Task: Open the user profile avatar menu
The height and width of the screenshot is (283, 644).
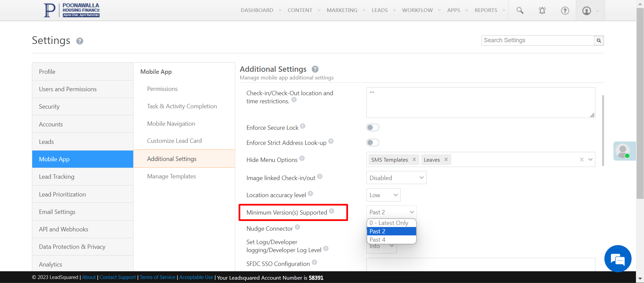Action: click(x=587, y=11)
